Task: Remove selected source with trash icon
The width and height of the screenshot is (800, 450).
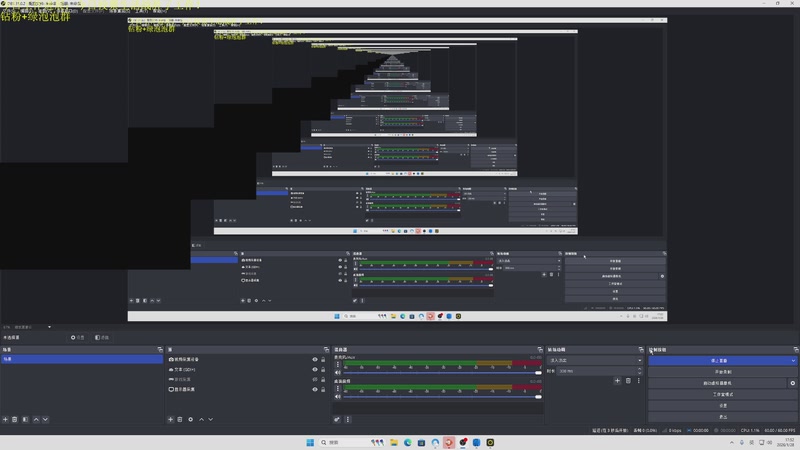Action: 180,419
